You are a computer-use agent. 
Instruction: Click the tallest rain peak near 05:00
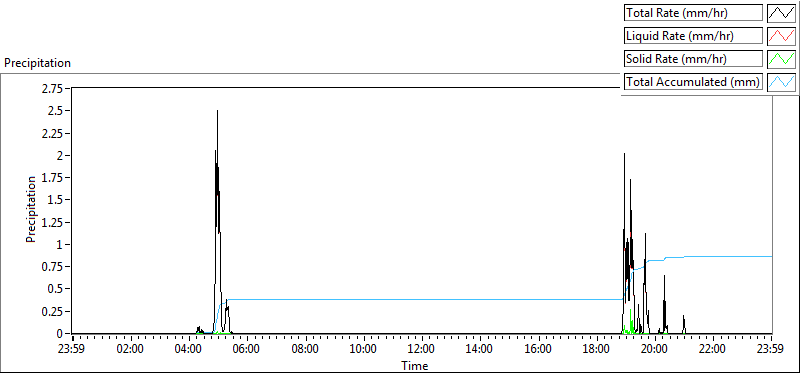217,111
